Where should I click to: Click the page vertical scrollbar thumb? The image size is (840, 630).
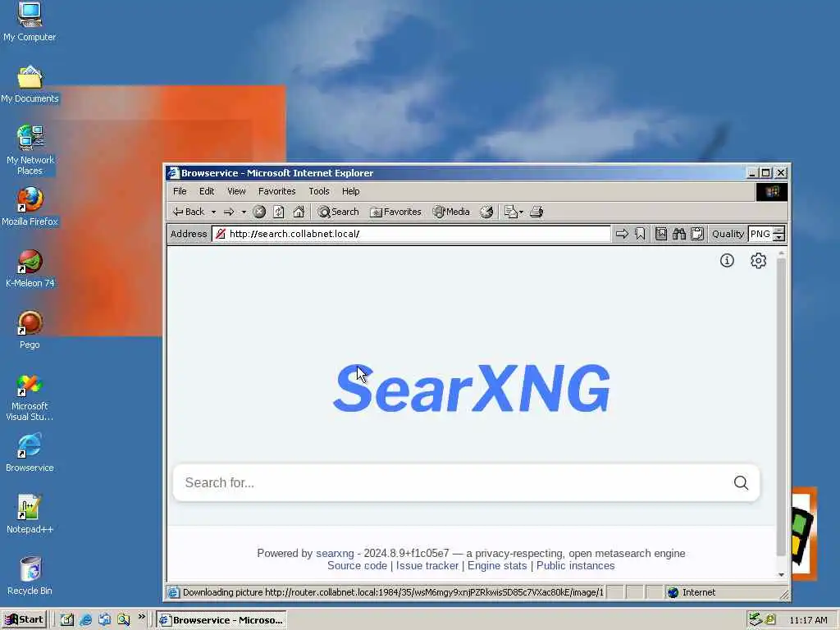tap(781, 407)
